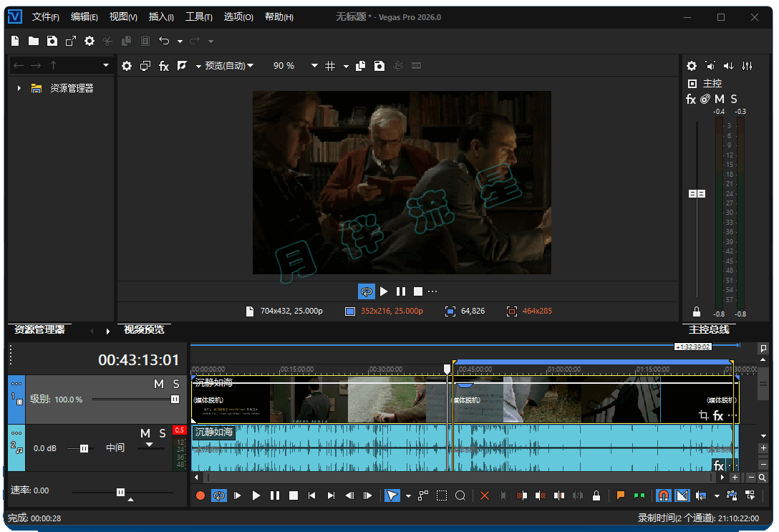Open the 90 % preview zoom dropdown
Image resolution: width=779 pixels, height=532 pixels.
tap(314, 66)
